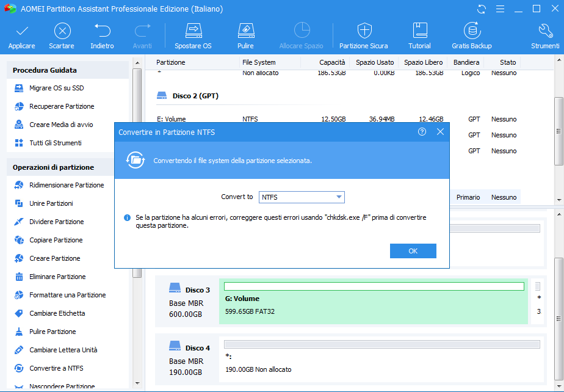The image size is (564, 392).
Task: Sort by the Bandiera column header
Action: (466, 62)
